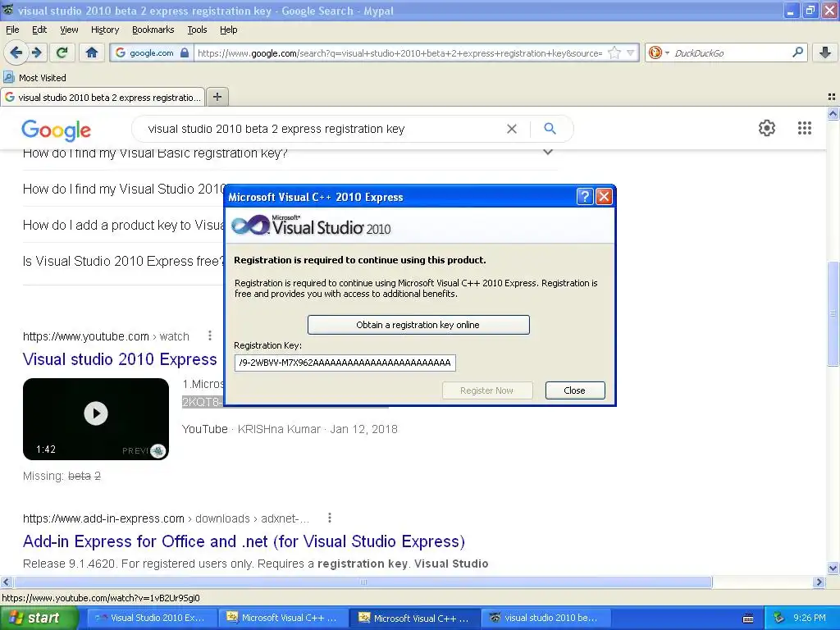Go forward with the browser forward arrow

click(37, 52)
